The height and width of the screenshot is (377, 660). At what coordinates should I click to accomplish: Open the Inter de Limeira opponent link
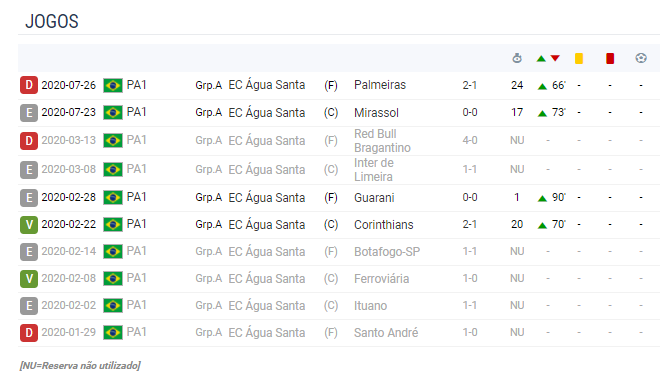pyautogui.click(x=374, y=170)
